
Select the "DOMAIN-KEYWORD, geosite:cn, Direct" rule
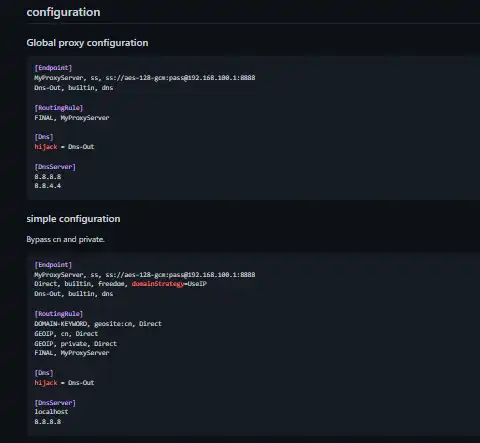(x=98, y=324)
